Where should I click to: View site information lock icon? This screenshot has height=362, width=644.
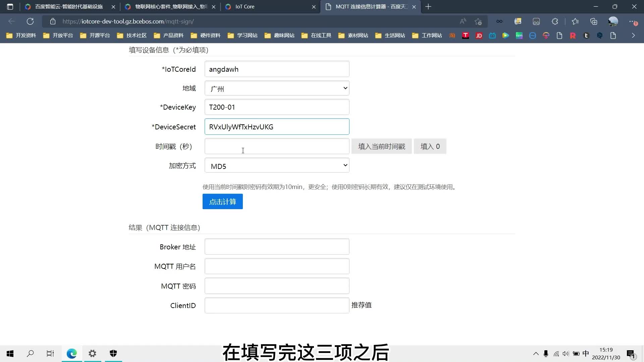[x=53, y=21]
